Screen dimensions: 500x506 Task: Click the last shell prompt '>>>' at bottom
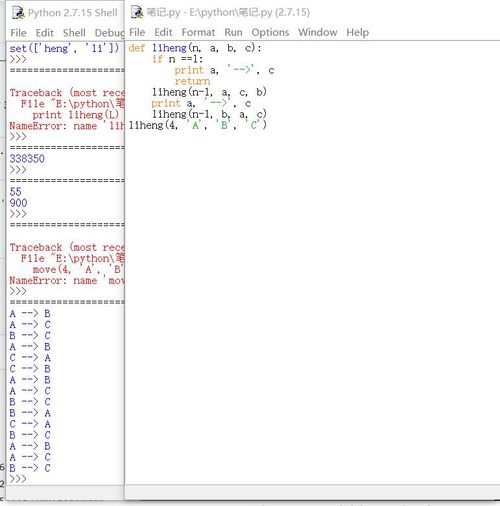pos(18,479)
